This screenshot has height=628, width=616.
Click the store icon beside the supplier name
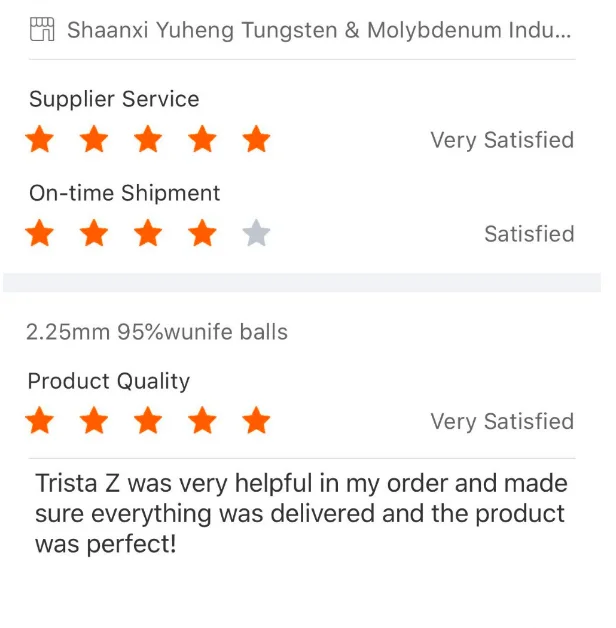pyautogui.click(x=42, y=30)
